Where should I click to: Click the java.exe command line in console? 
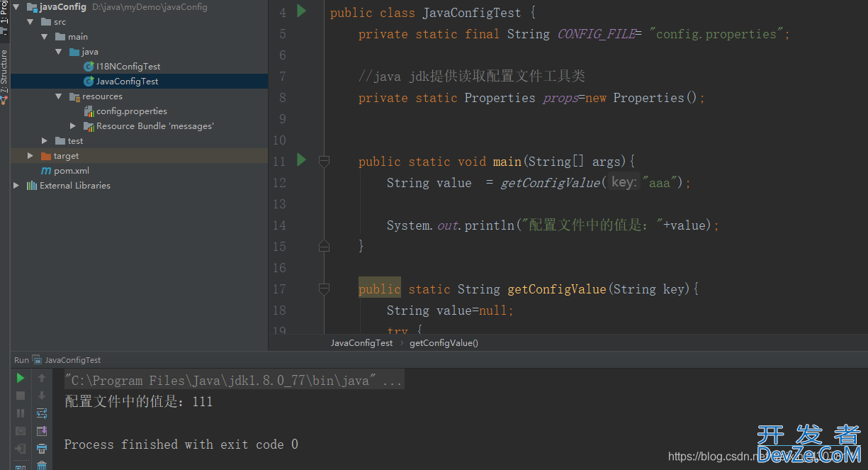tap(233, 381)
